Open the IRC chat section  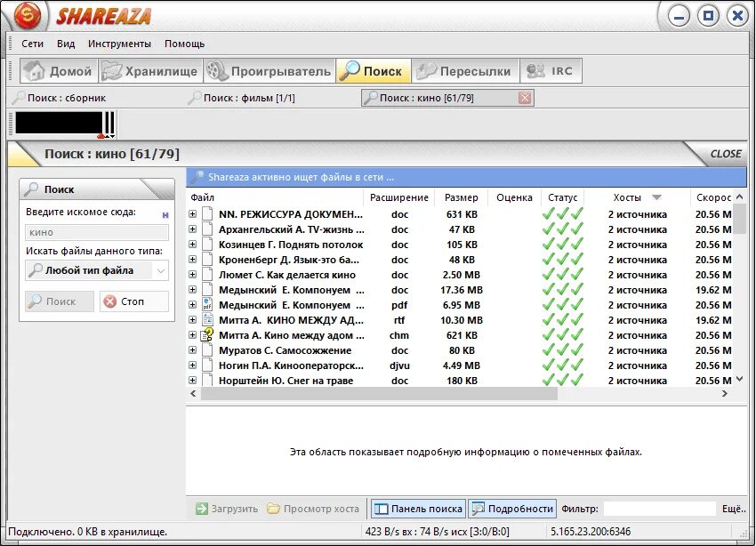point(551,71)
